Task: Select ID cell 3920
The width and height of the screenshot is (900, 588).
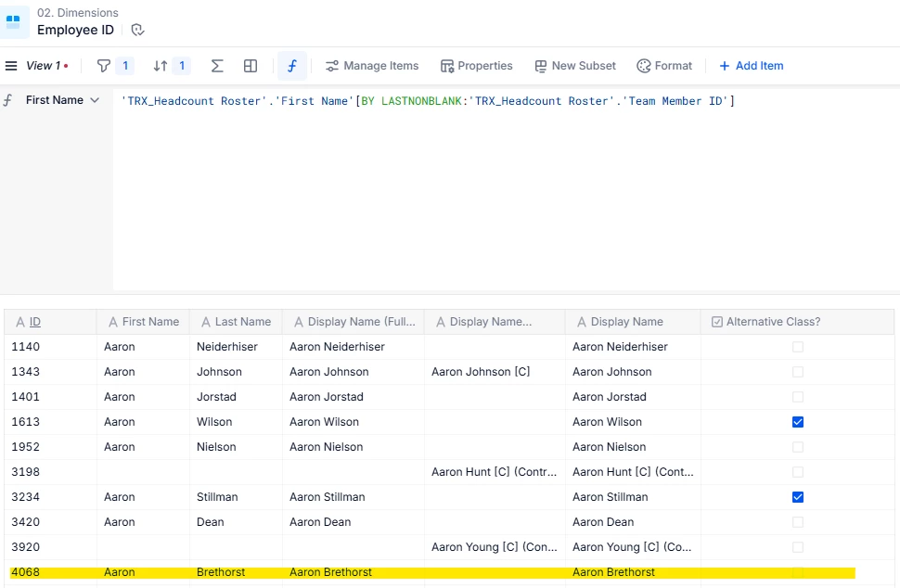Action: 50,547
